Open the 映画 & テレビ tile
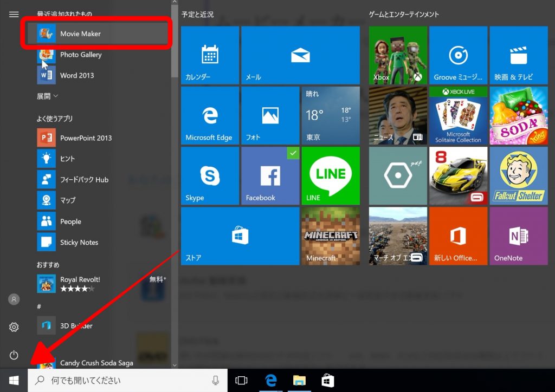 (x=519, y=55)
